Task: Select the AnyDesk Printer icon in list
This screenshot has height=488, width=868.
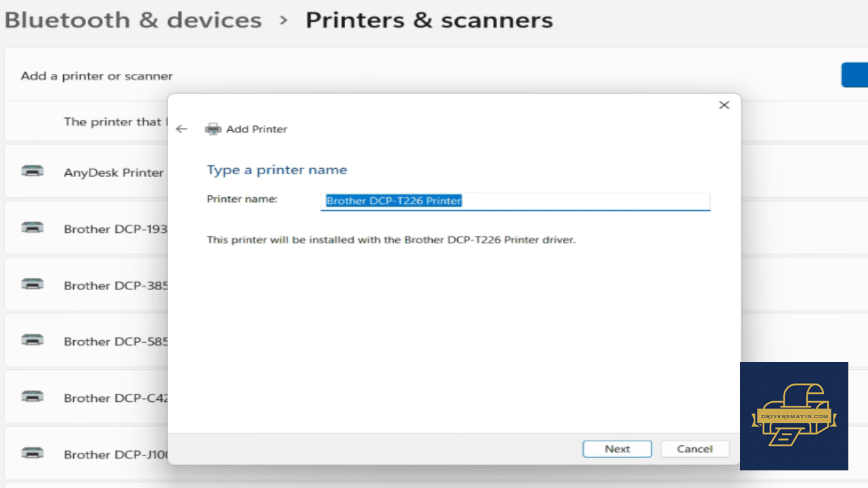Action: pyautogui.click(x=33, y=172)
